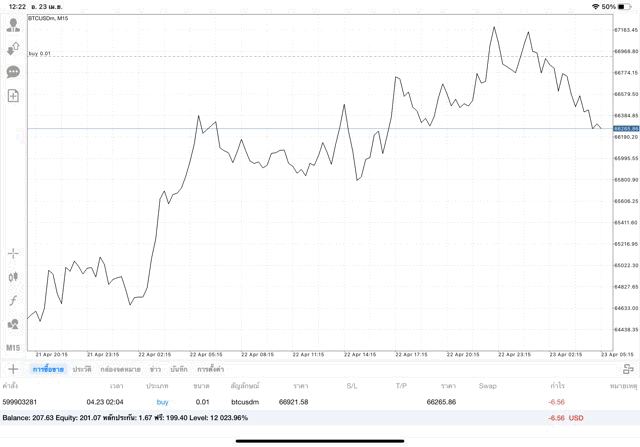Open candlestick chart type settings
Image resolution: width=640 pixels, height=447 pixels.
tap(13, 277)
